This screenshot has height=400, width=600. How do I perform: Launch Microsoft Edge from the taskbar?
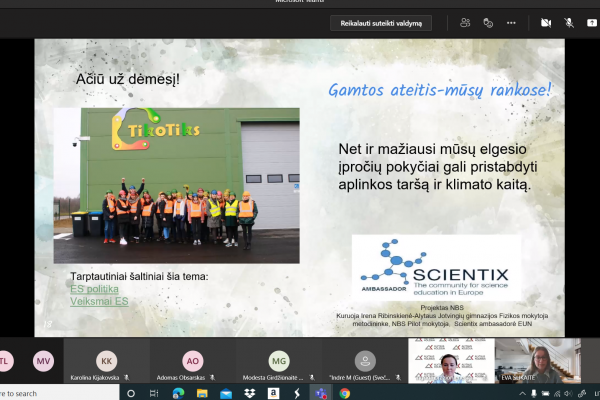[178, 393]
